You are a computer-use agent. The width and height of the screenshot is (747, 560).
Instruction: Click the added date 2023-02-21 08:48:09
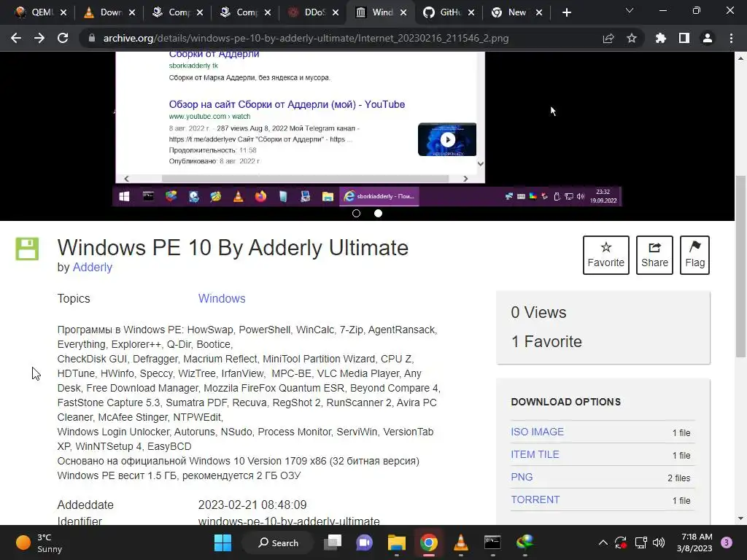pyautogui.click(x=252, y=505)
